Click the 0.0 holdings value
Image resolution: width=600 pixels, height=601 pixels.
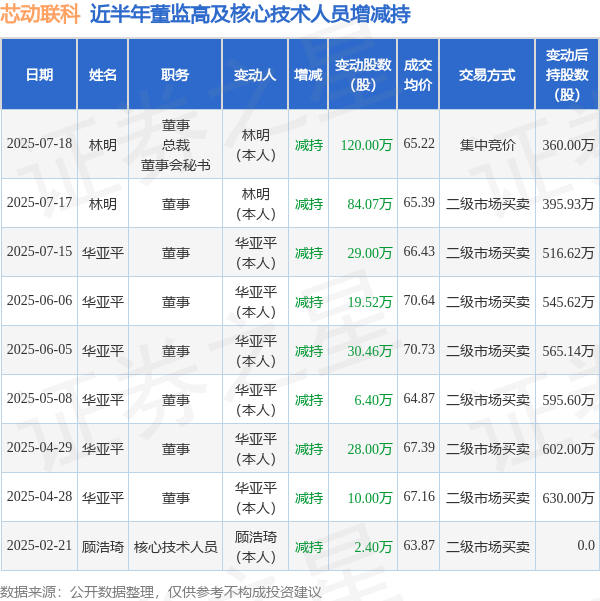point(586,546)
